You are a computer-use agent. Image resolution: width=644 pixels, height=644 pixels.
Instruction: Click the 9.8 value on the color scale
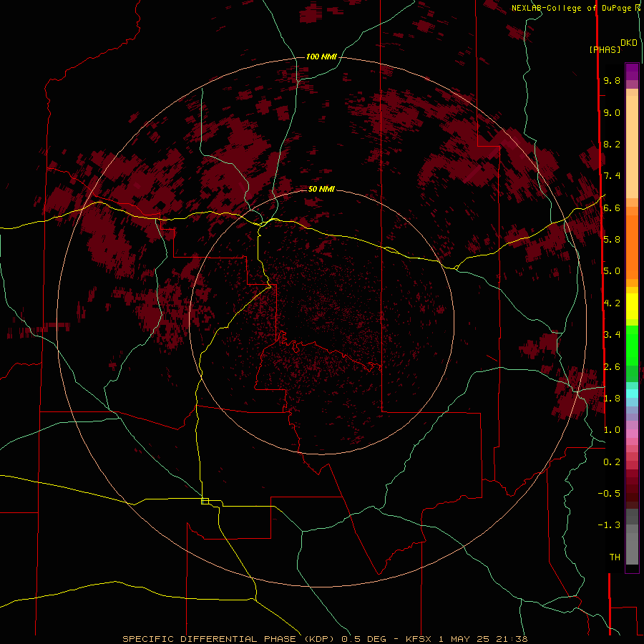(x=612, y=81)
